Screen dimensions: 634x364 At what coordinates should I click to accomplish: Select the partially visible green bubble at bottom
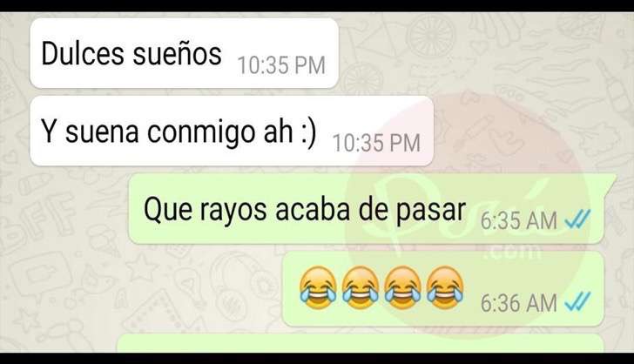tap(360, 343)
